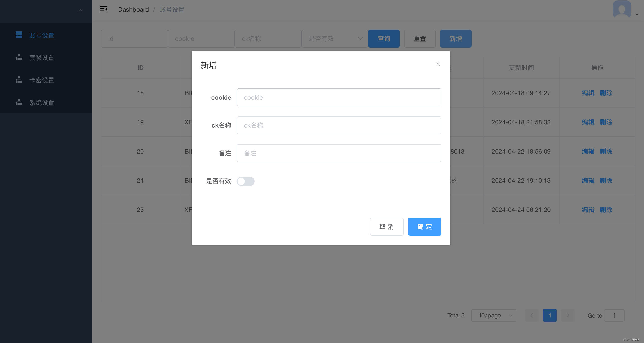Delete row with ID 23
The height and width of the screenshot is (343, 644).
tap(606, 210)
